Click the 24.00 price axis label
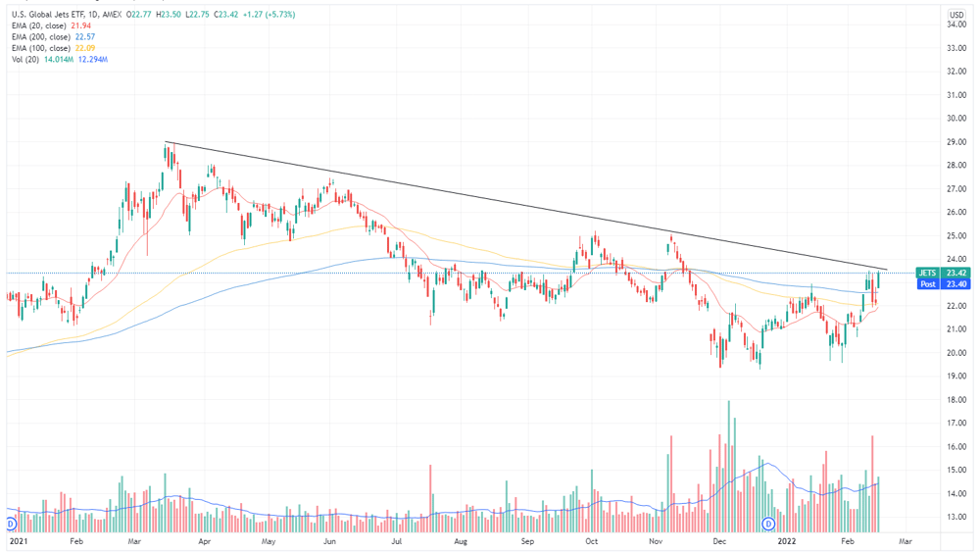 click(956, 260)
